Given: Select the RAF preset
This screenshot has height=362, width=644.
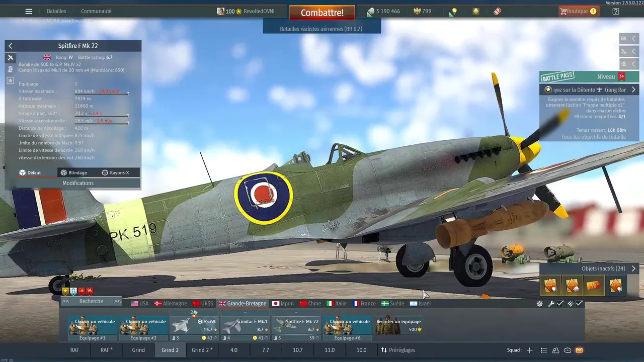Looking at the screenshot, I should [74, 350].
